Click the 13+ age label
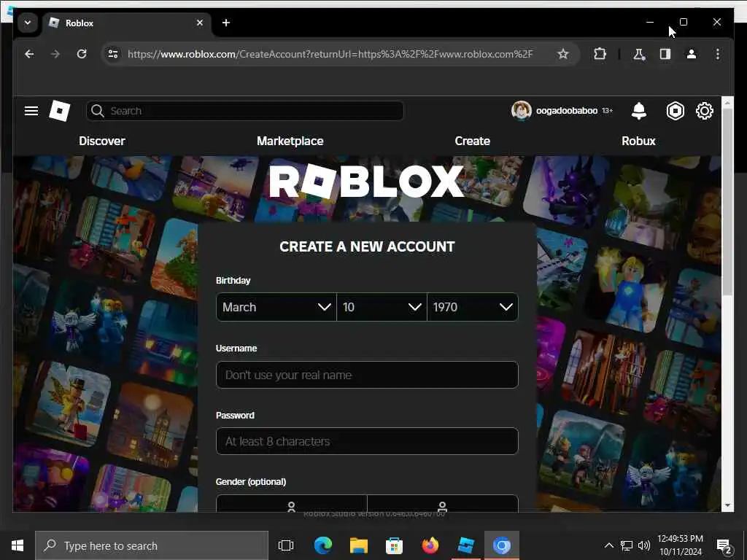747x560 pixels. pyautogui.click(x=608, y=111)
